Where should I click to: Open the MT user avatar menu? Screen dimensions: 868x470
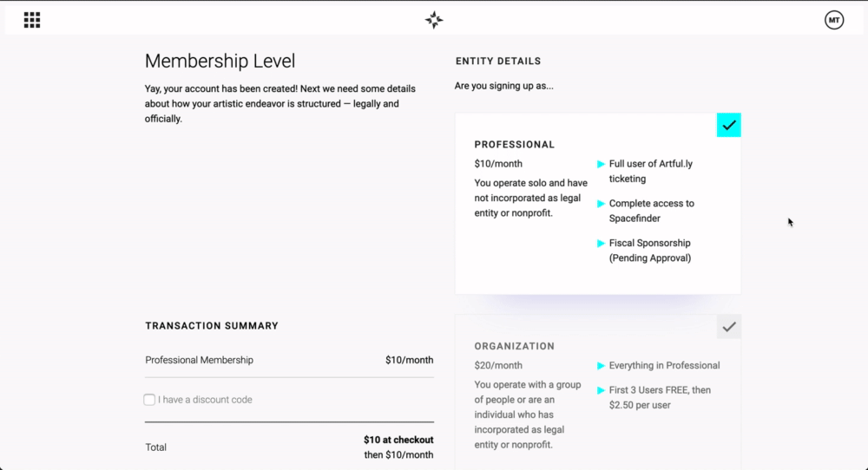(833, 20)
